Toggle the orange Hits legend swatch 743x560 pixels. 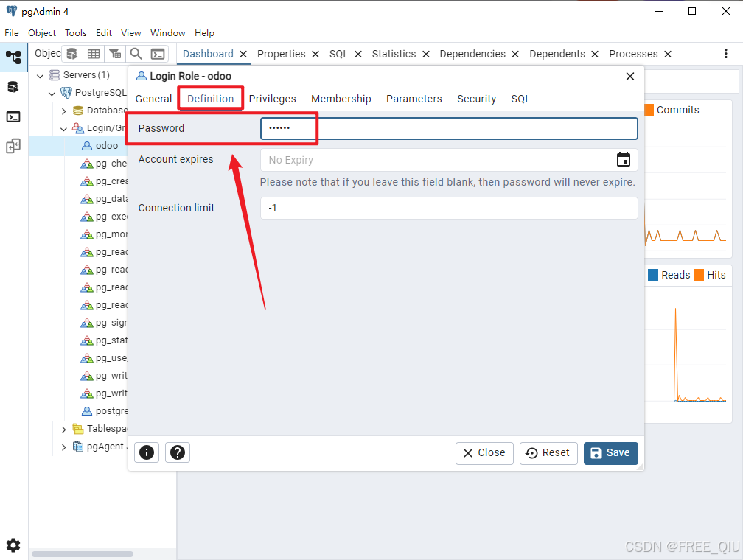pyautogui.click(x=699, y=276)
